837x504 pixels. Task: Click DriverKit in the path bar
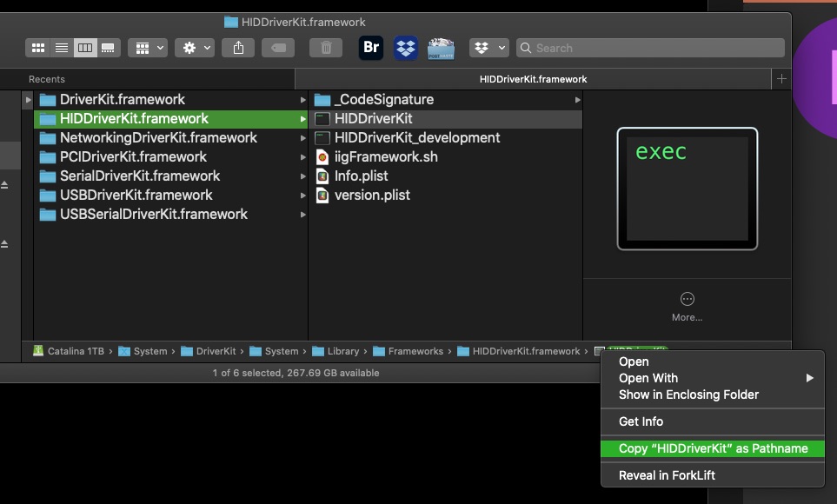(209, 351)
